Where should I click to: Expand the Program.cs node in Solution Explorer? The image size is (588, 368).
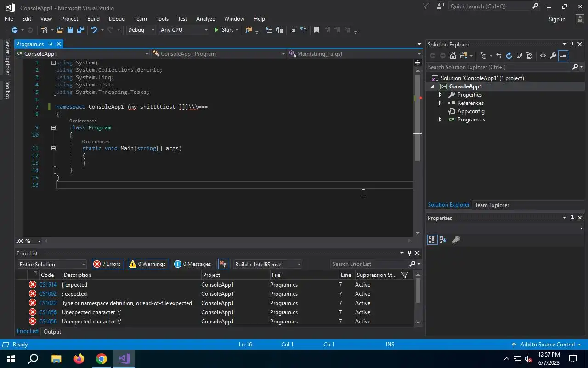coord(440,120)
